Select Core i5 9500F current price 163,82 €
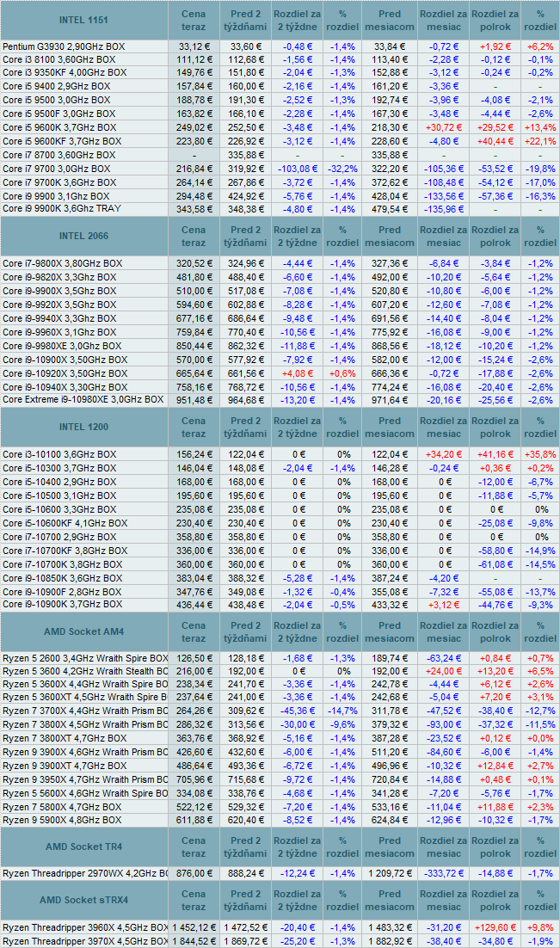 (x=194, y=114)
